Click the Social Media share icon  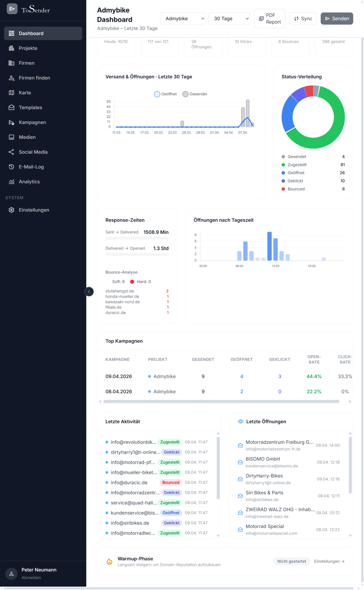pyautogui.click(x=11, y=152)
